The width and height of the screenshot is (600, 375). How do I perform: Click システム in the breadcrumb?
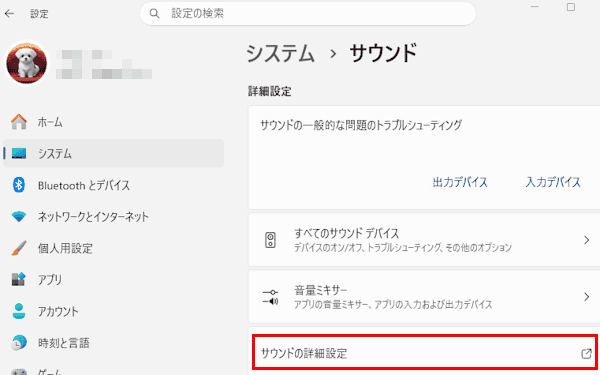point(280,53)
